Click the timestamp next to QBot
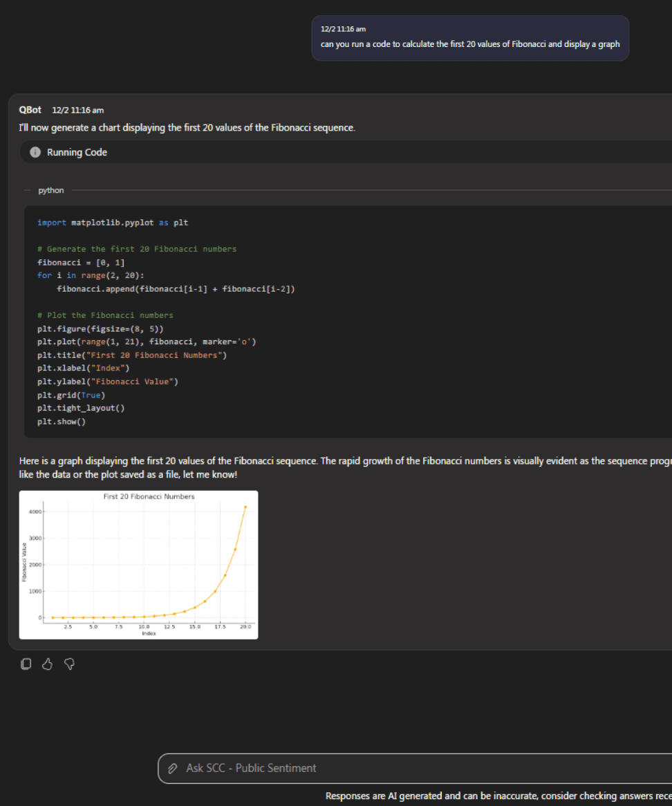 point(78,111)
